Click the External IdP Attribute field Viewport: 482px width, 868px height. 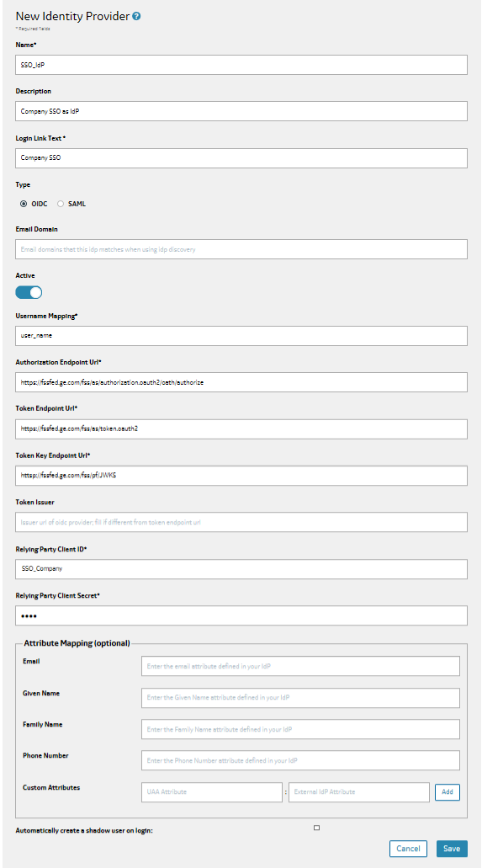click(x=359, y=791)
